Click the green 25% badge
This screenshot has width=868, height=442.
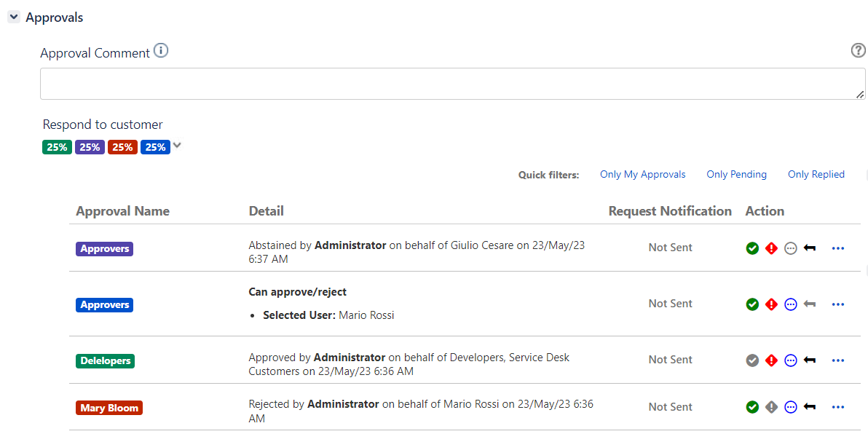[x=57, y=147]
